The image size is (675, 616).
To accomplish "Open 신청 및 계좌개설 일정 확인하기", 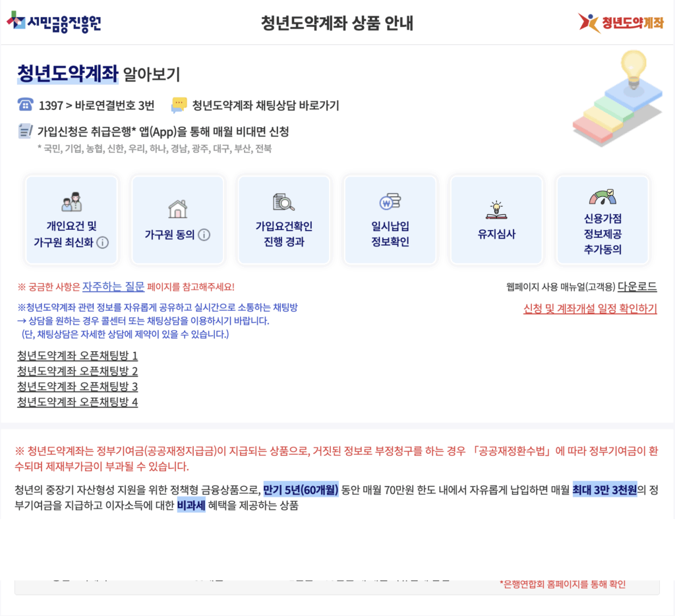I will pos(590,310).
